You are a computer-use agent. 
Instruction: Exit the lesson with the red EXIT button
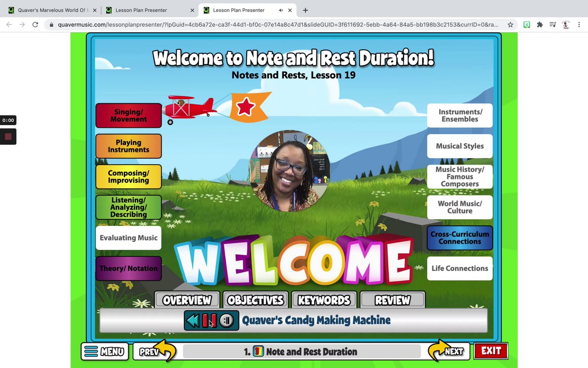[491, 351]
